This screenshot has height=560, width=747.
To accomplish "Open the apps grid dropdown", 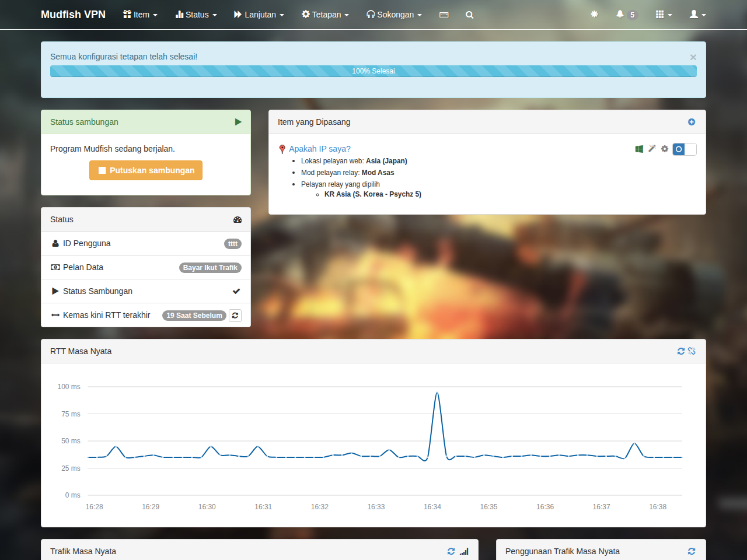I will tap(664, 15).
